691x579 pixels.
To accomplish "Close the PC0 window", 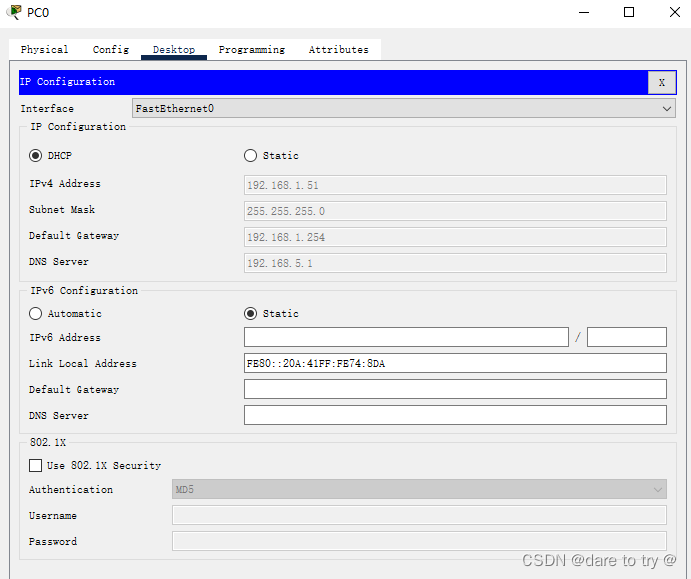I will click(675, 12).
